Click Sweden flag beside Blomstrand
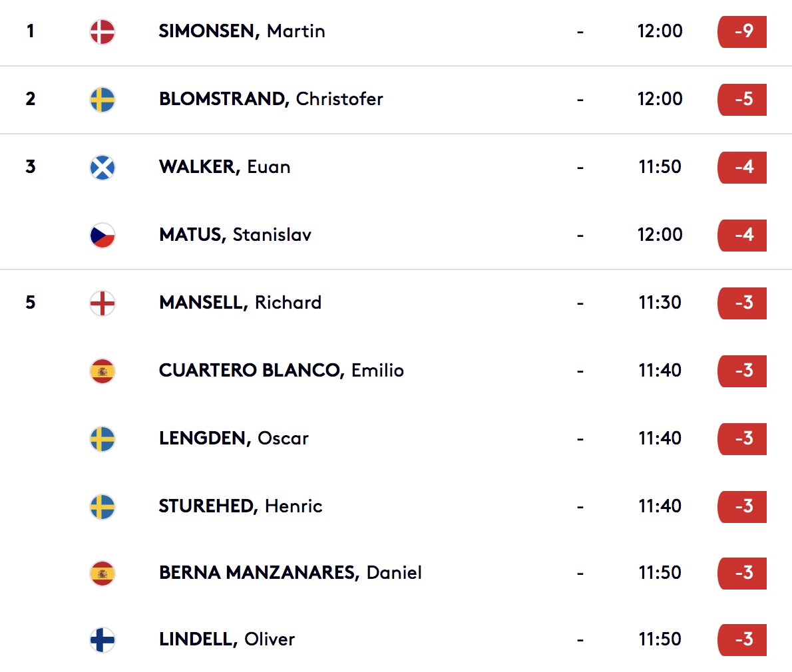Screen dimensions: 792x672 pyautogui.click(x=102, y=100)
